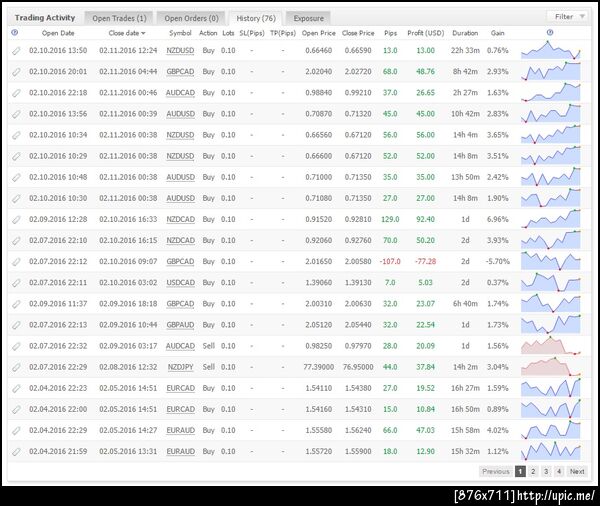Sort by Duration column header
The width and height of the screenshot is (600, 506).
coord(465,33)
